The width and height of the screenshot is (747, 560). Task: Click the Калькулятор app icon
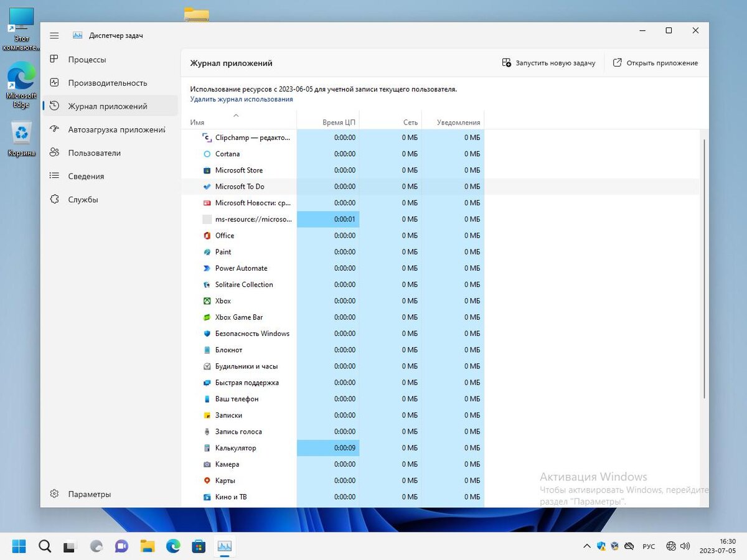coord(207,448)
